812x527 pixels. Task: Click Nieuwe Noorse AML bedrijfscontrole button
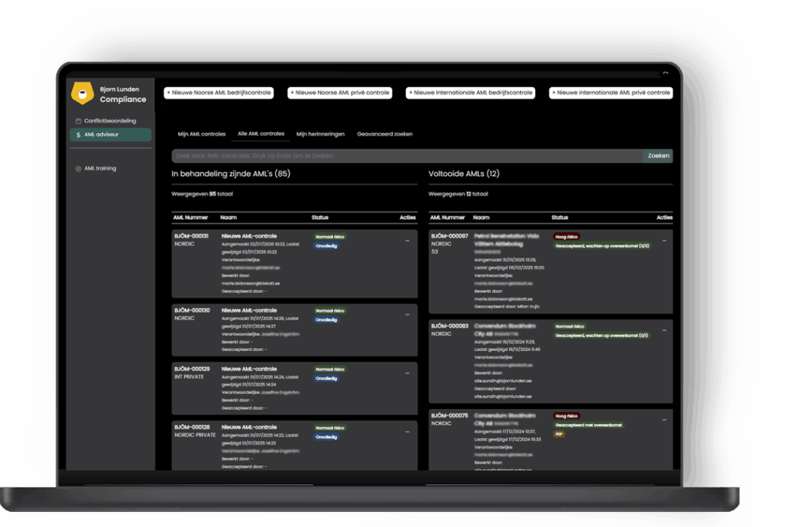[219, 93]
